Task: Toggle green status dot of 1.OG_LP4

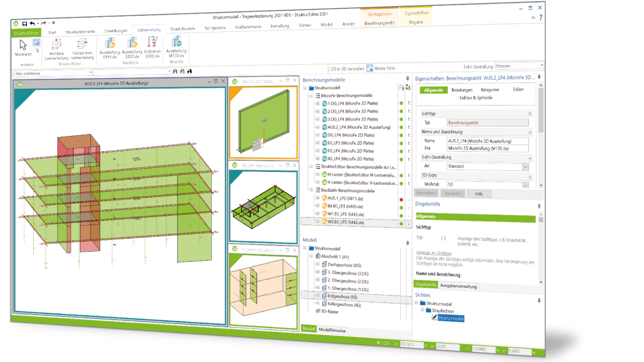Action: (x=401, y=103)
